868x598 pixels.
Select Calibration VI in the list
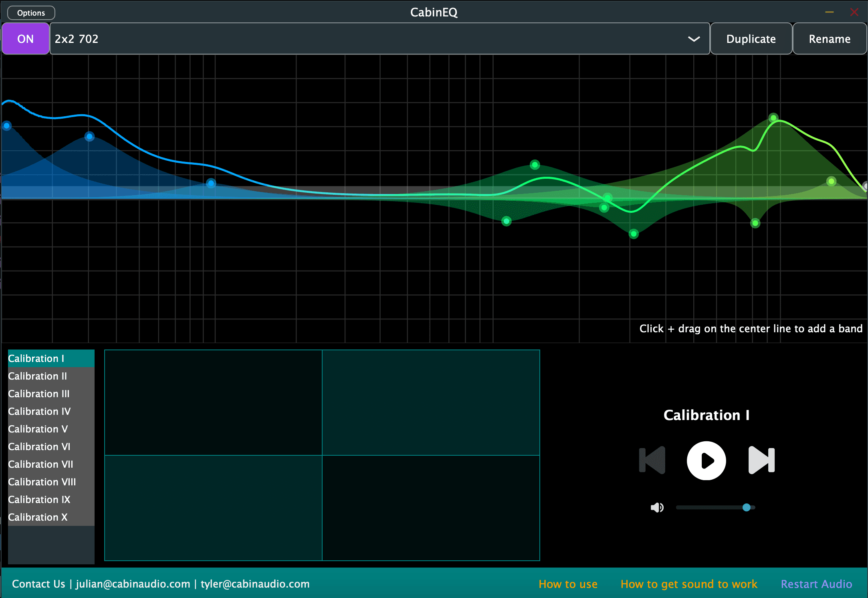point(51,446)
